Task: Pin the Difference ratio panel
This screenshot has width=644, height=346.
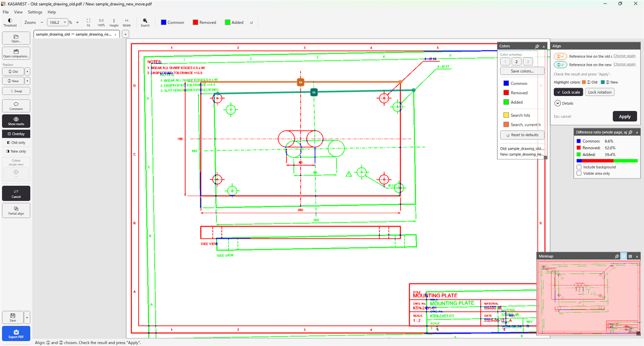Action: coord(630,132)
